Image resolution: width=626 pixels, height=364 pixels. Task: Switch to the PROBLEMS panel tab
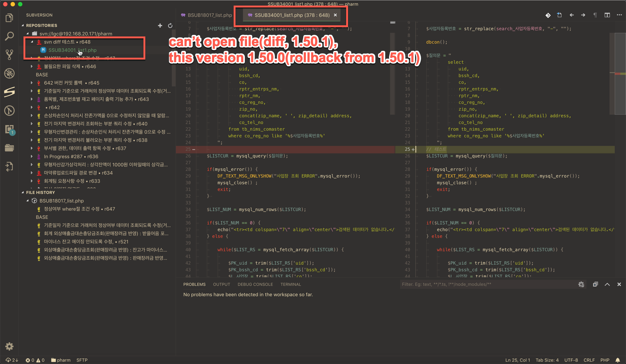pyautogui.click(x=194, y=284)
